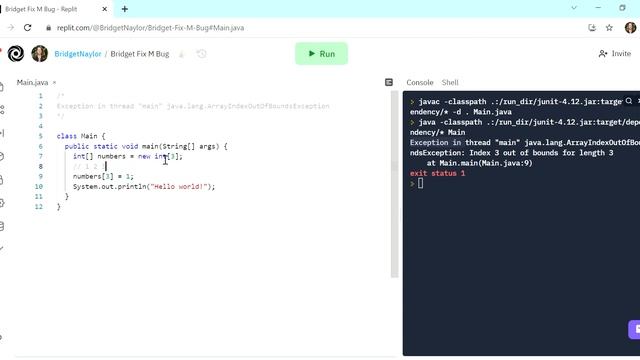
Task: Click the editor vertical scrollbar
Action: pyautogui.click(x=394, y=184)
